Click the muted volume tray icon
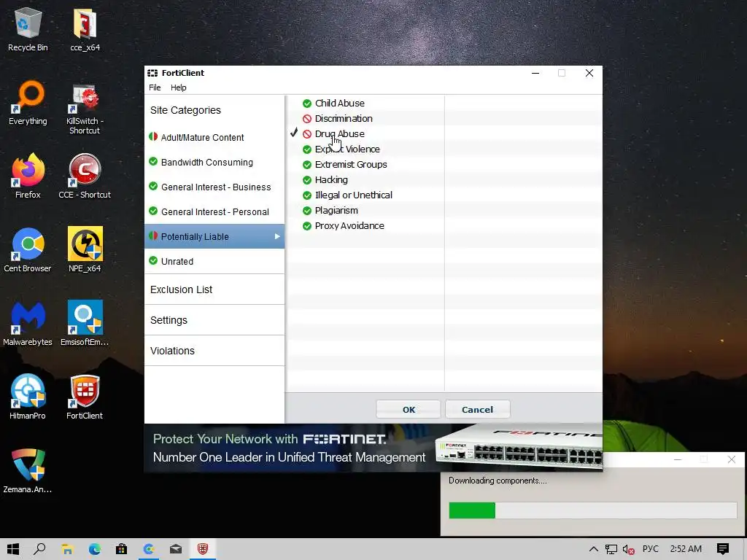 click(x=628, y=550)
